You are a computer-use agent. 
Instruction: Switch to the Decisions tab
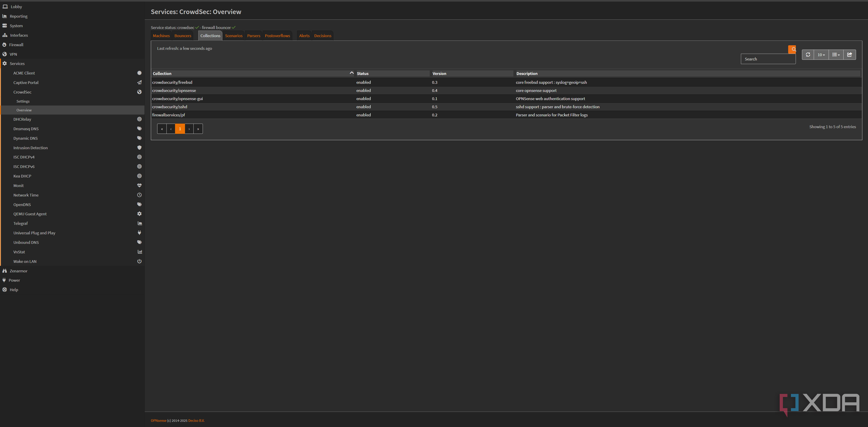[x=323, y=36]
